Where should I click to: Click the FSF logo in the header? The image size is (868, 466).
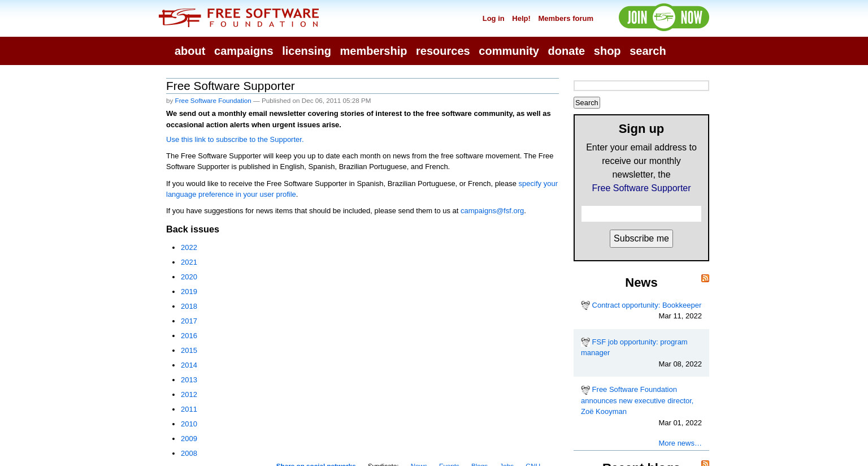click(238, 18)
